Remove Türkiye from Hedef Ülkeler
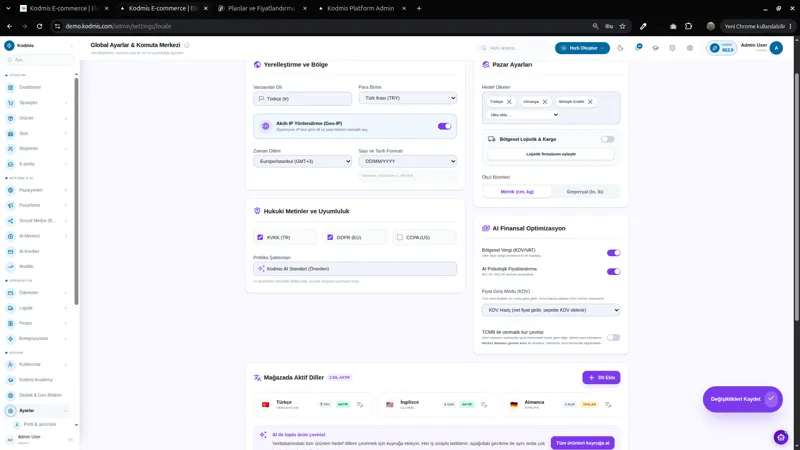This screenshot has height=450, width=800. [x=509, y=102]
